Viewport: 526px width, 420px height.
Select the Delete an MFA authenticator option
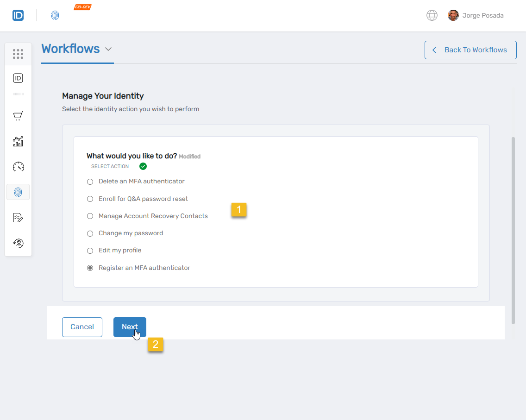click(90, 182)
